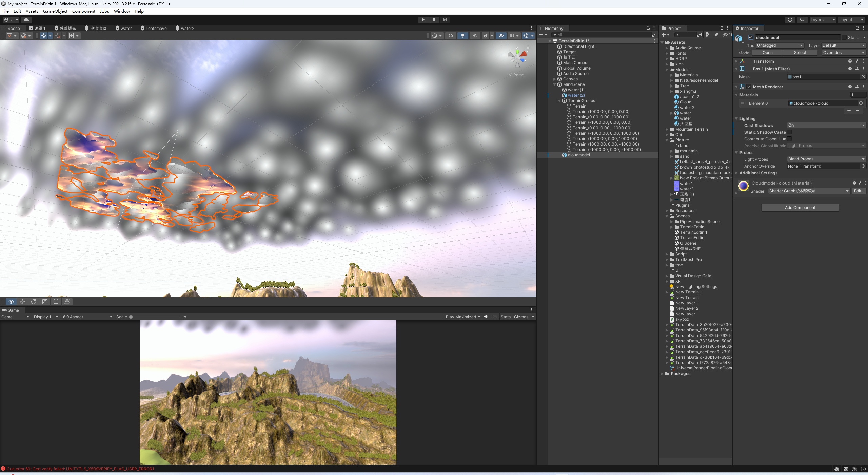868x475 pixels.
Task: Mute scene audio toggle icon
Action: (x=475, y=36)
